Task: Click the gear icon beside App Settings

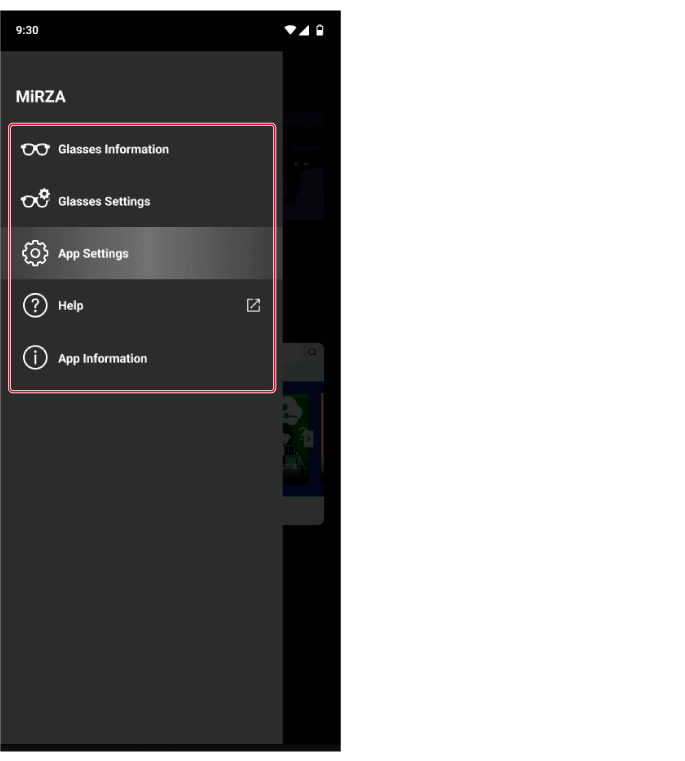Action: [35, 253]
